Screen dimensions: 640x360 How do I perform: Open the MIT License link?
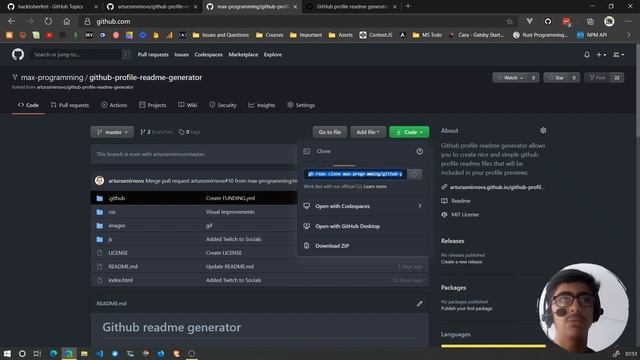pos(465,215)
